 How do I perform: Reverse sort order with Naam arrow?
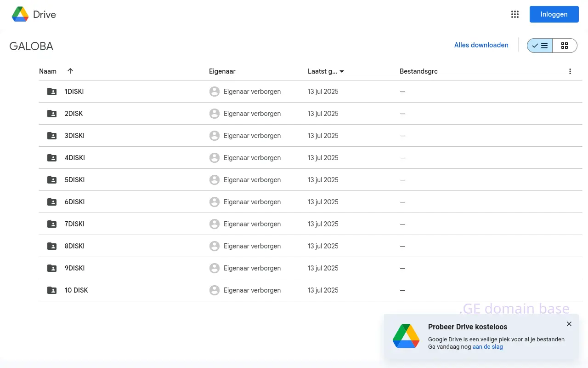(70, 71)
